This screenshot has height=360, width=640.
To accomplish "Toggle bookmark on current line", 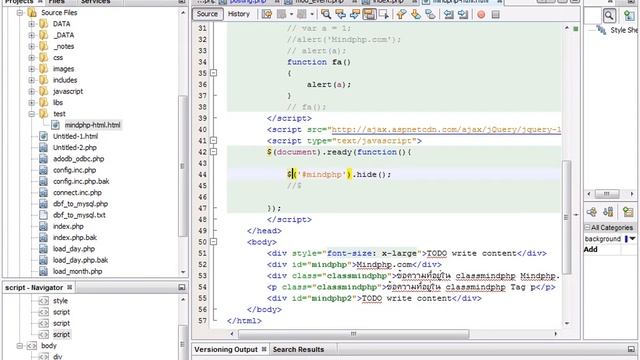I will [x=430, y=14].
